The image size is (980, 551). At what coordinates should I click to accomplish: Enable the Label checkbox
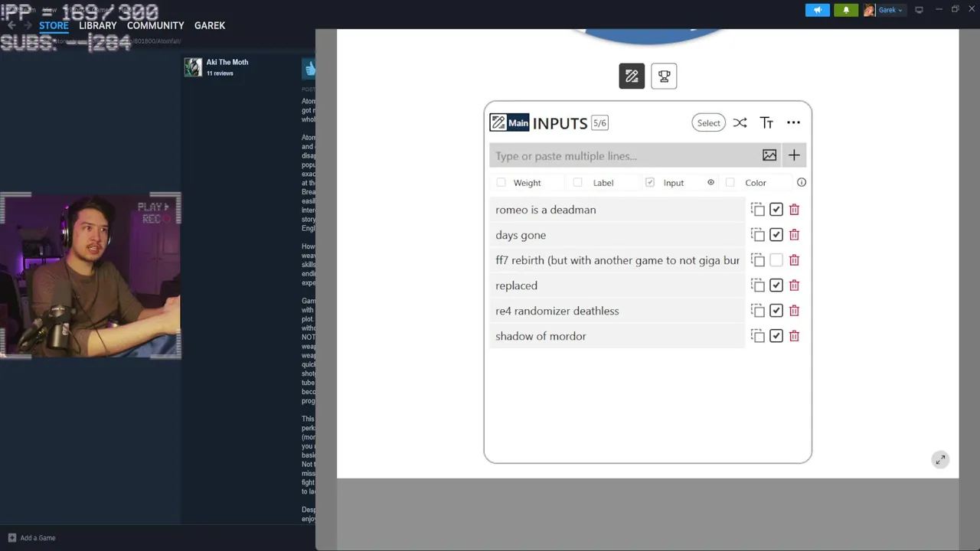577,182
